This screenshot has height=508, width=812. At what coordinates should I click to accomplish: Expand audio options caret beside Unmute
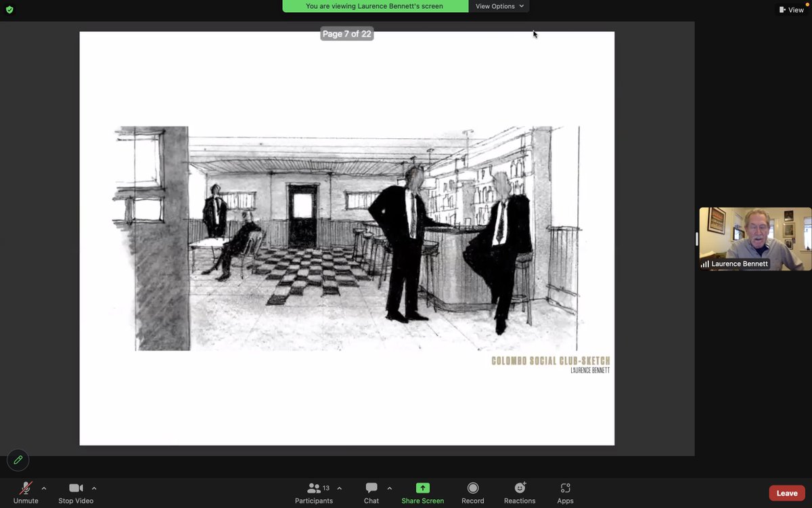44,488
